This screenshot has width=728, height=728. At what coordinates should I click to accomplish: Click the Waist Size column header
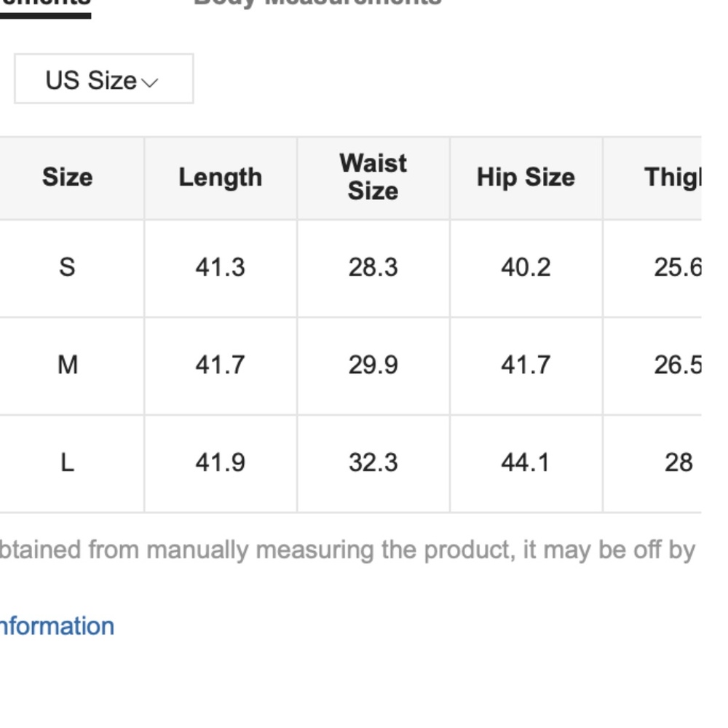[x=373, y=177]
